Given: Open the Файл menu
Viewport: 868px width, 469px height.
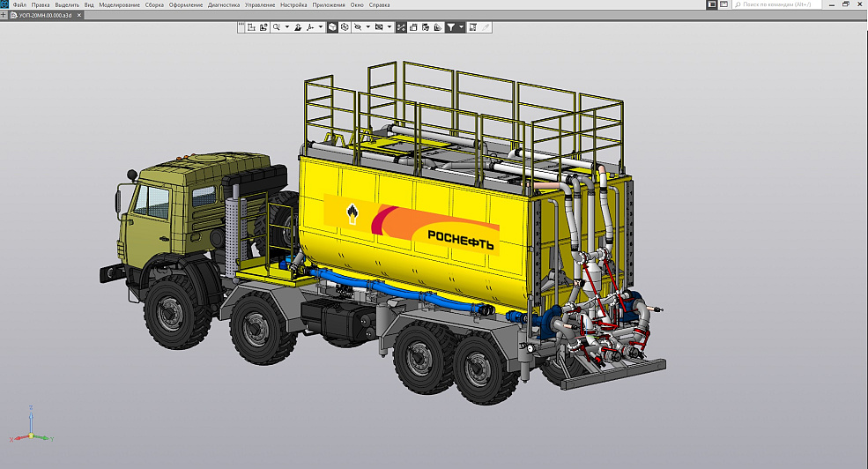Looking at the screenshot, I should click(19, 4).
